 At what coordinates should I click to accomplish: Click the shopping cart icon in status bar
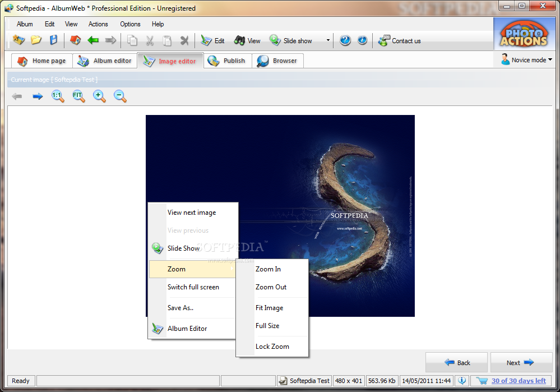(x=482, y=381)
